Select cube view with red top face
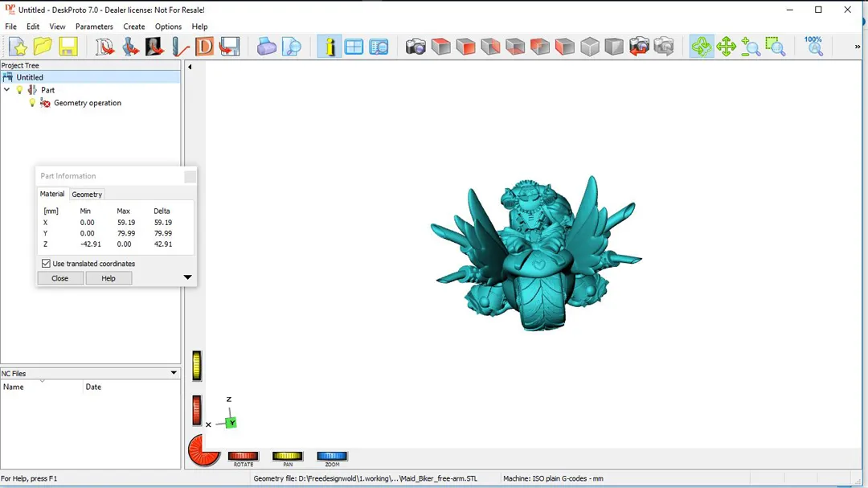 pyautogui.click(x=440, y=47)
